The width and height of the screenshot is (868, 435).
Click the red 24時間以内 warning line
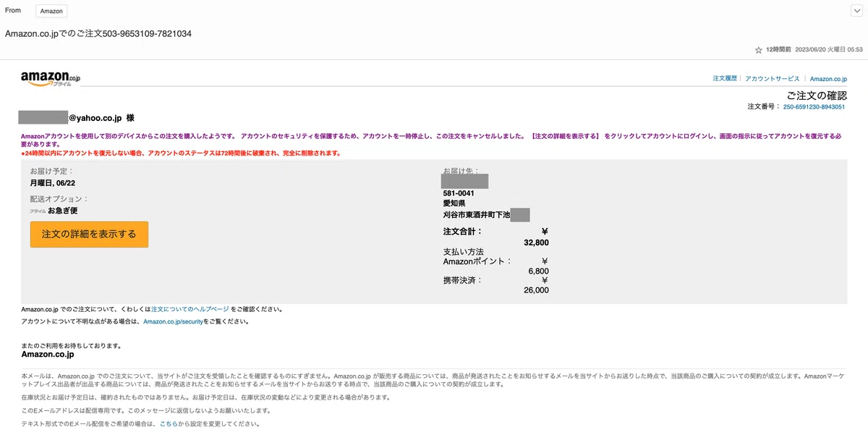181,153
